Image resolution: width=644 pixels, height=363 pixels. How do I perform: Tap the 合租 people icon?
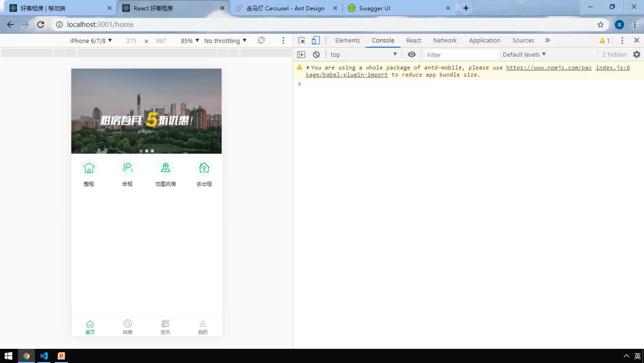pos(127,168)
